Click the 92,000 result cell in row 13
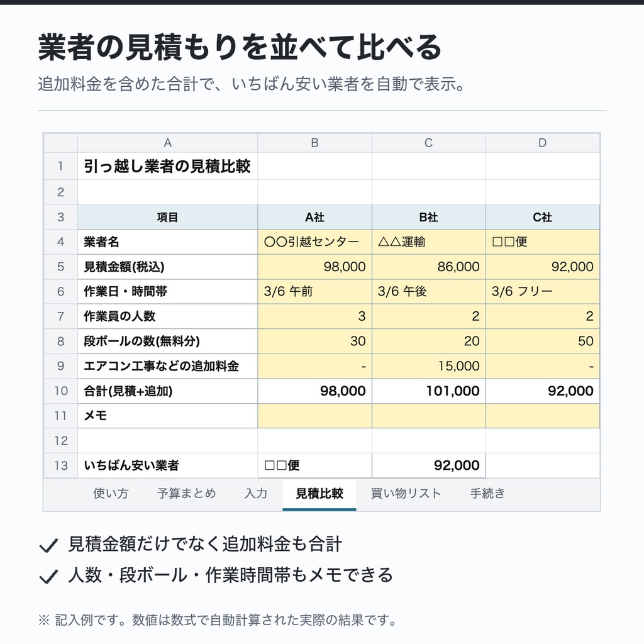Image resolution: width=644 pixels, height=644 pixels. pyautogui.click(x=428, y=466)
